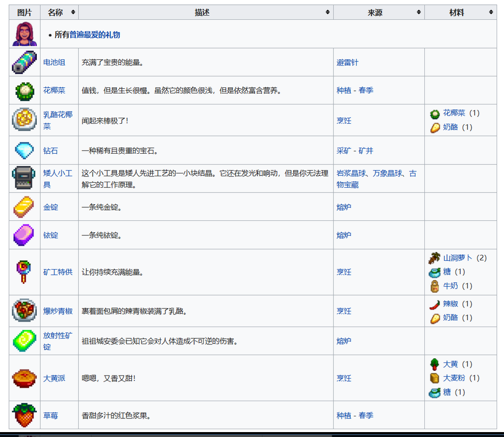Open the 草莓 item link
Image resolution: width=504 pixels, height=437 pixels.
(51, 415)
